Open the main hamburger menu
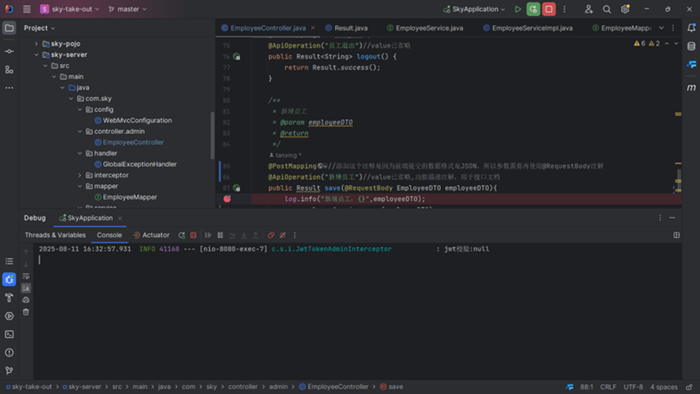Screen dimensions: 700x394 click(27, 9)
